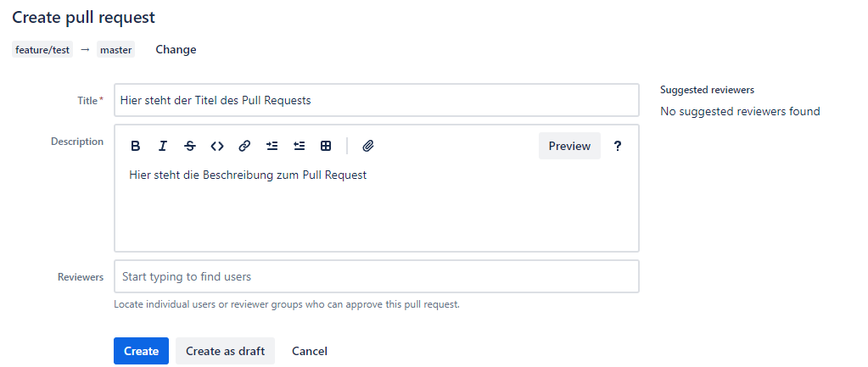Select the master target branch label
This screenshot has height=367, width=868.
click(115, 50)
